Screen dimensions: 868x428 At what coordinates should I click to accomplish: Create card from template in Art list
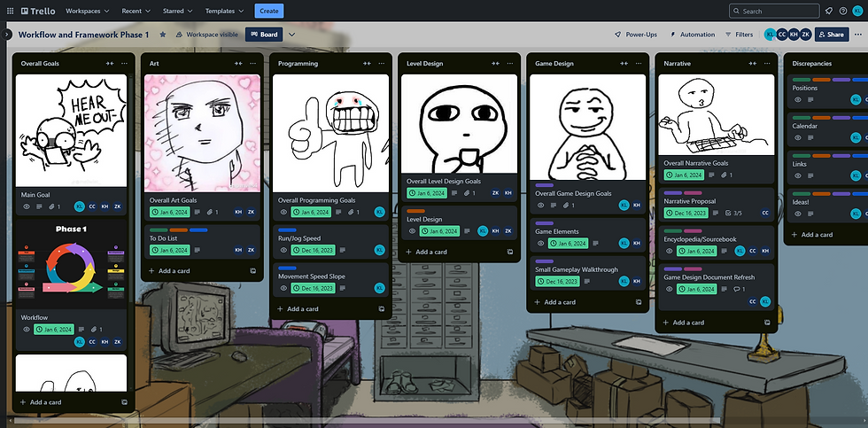point(253,271)
